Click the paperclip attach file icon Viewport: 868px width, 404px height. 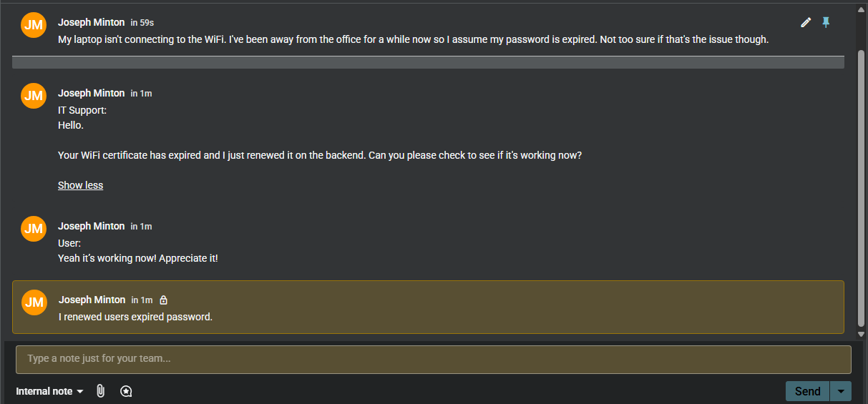100,391
